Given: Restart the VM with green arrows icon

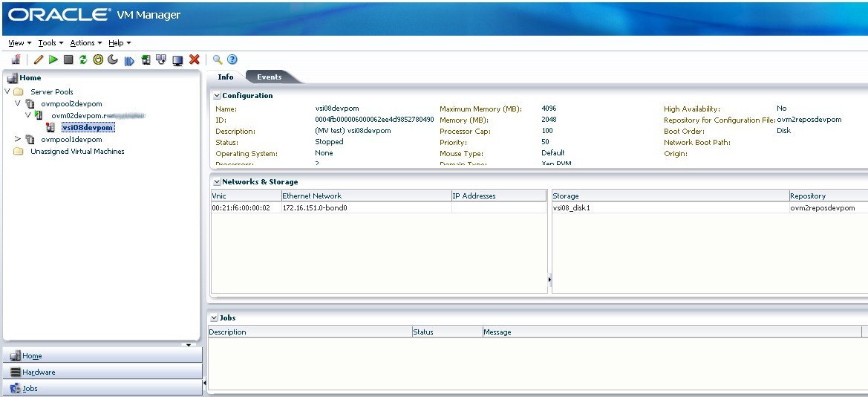Looking at the screenshot, I should click(x=83, y=59).
